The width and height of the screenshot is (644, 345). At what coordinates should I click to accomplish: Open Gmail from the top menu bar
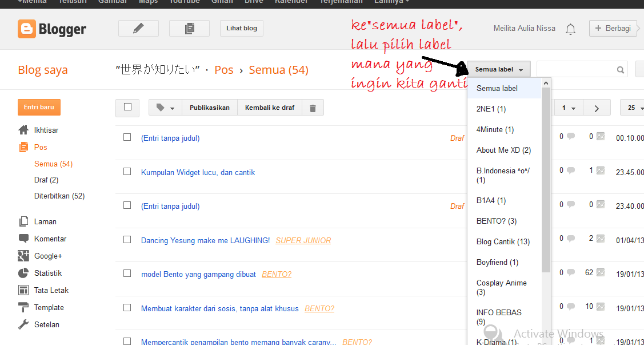pos(222,2)
